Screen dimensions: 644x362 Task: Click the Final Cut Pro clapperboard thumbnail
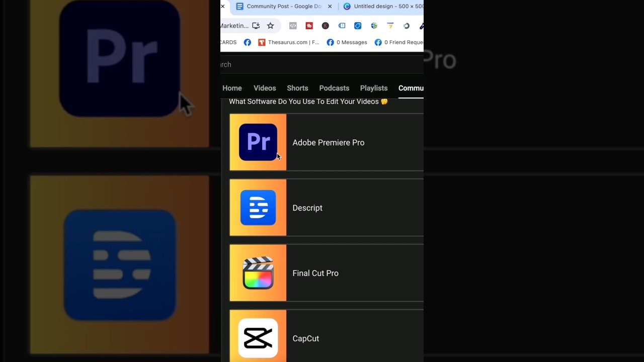click(x=258, y=273)
